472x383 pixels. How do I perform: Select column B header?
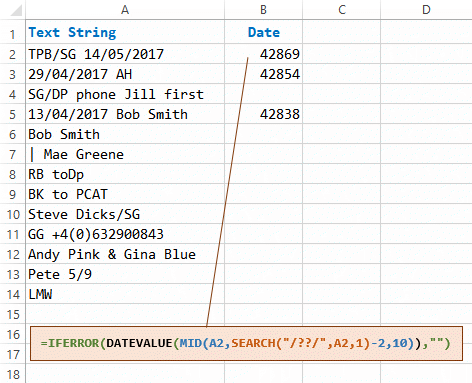[263, 10]
